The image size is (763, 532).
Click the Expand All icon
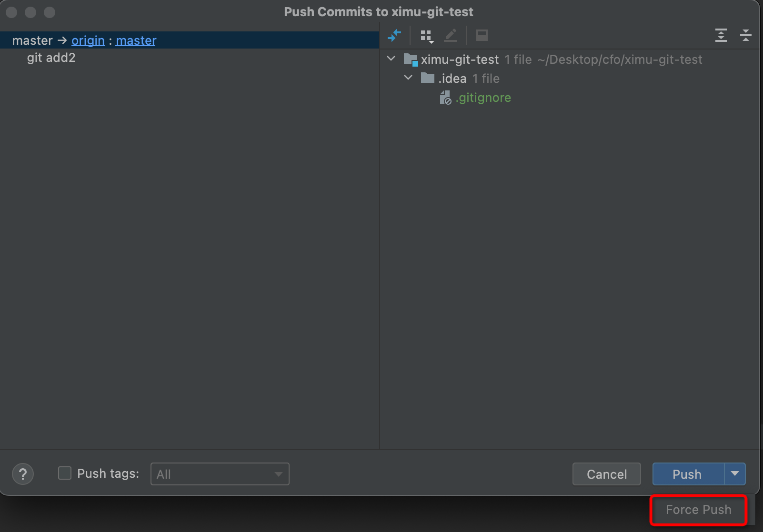click(721, 35)
